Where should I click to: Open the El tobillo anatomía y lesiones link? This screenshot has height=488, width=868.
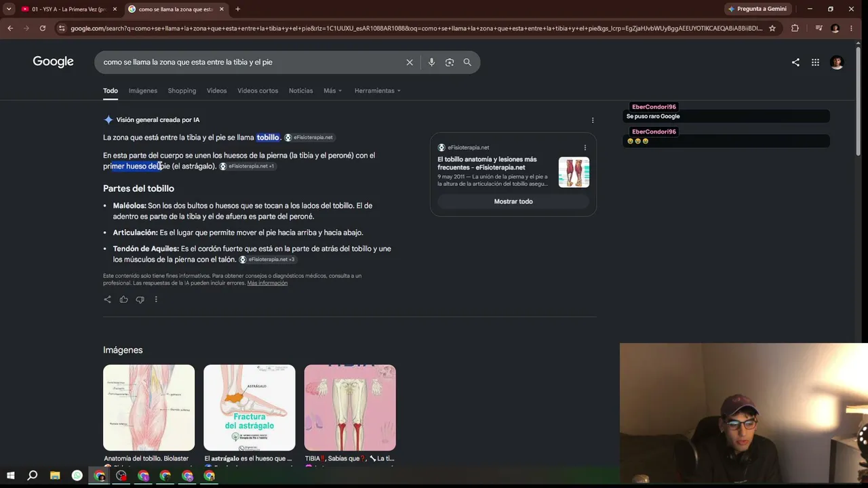point(487,163)
